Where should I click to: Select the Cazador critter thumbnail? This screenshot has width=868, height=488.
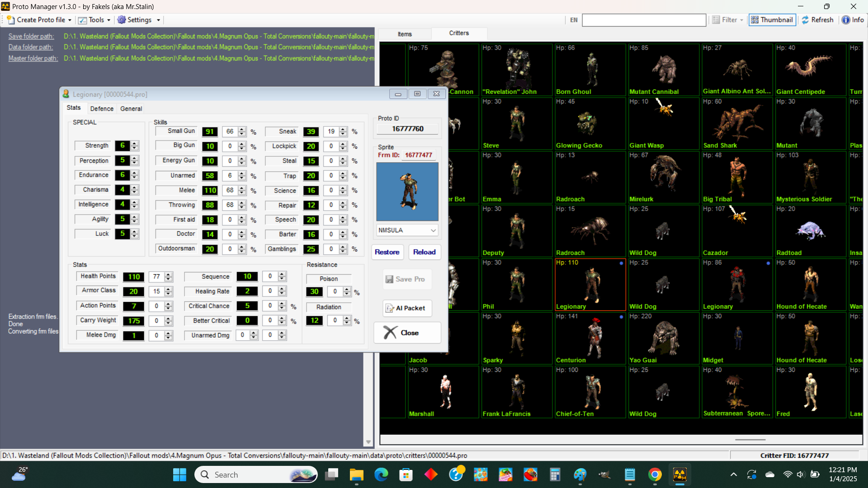coord(737,231)
